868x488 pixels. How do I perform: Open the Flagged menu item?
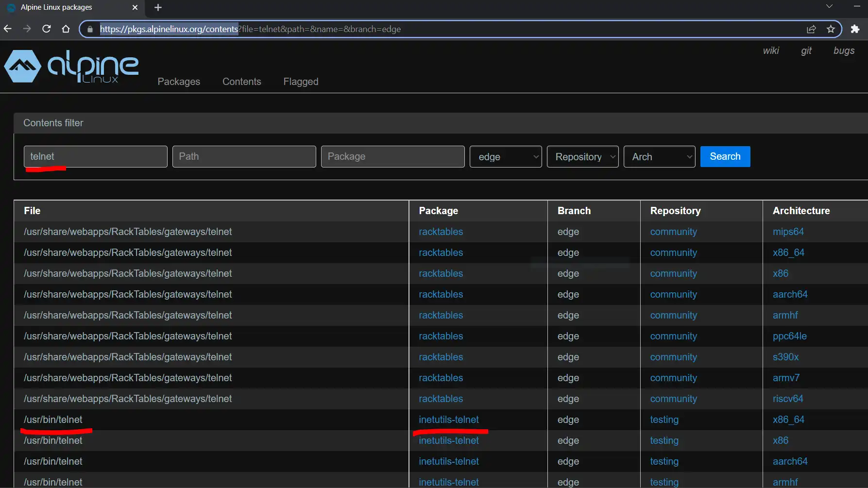[x=301, y=82]
